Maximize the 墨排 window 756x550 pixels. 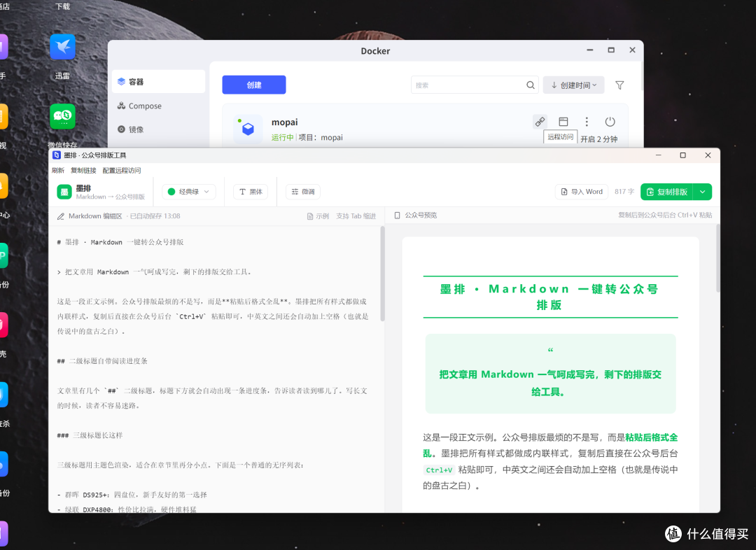682,155
